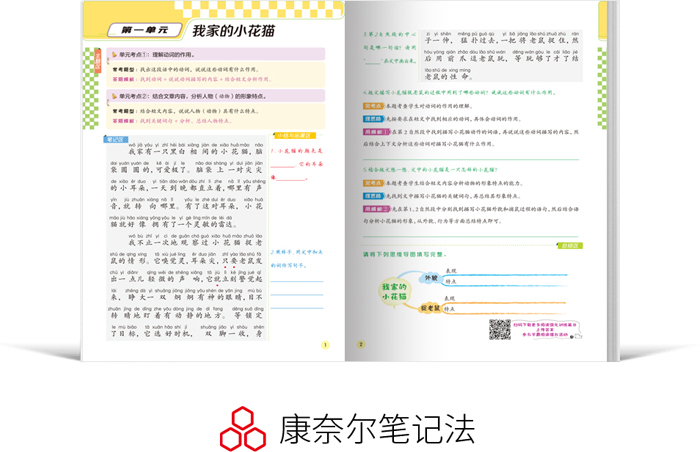This screenshot has height=452, width=700.
Task: Click the 我家的小花猫 chapter title
Action: (233, 31)
